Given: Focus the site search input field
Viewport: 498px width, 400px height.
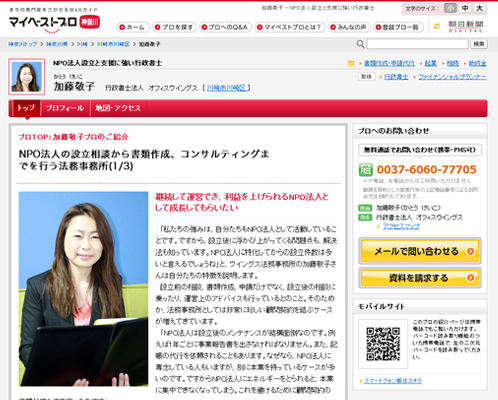Looking at the screenshot, I should coord(417,44).
